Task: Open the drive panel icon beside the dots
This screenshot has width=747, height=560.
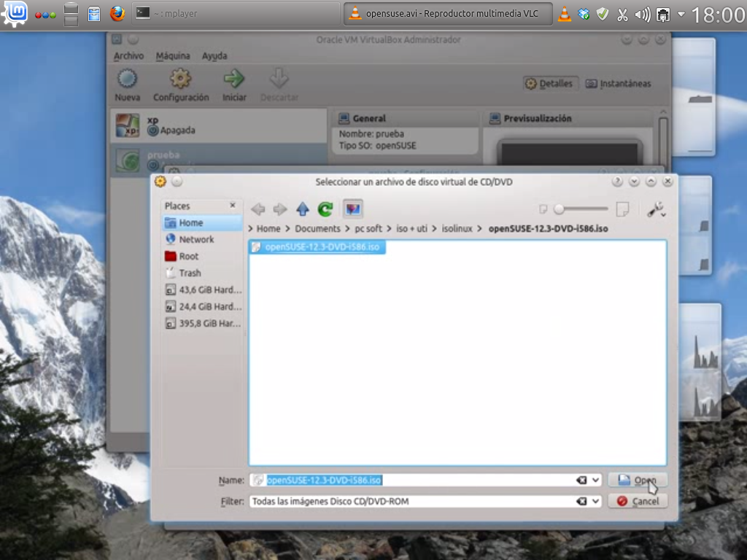Action: tap(71, 14)
